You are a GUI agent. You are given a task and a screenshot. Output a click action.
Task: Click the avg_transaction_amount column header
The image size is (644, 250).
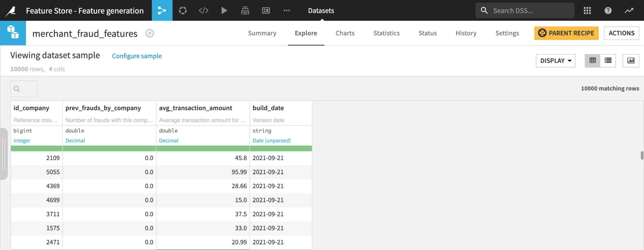click(196, 108)
